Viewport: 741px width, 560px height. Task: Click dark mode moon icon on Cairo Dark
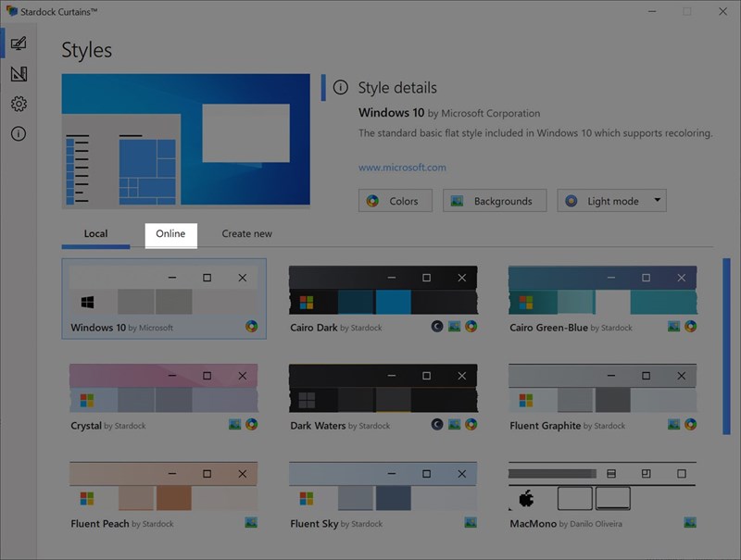pos(437,326)
